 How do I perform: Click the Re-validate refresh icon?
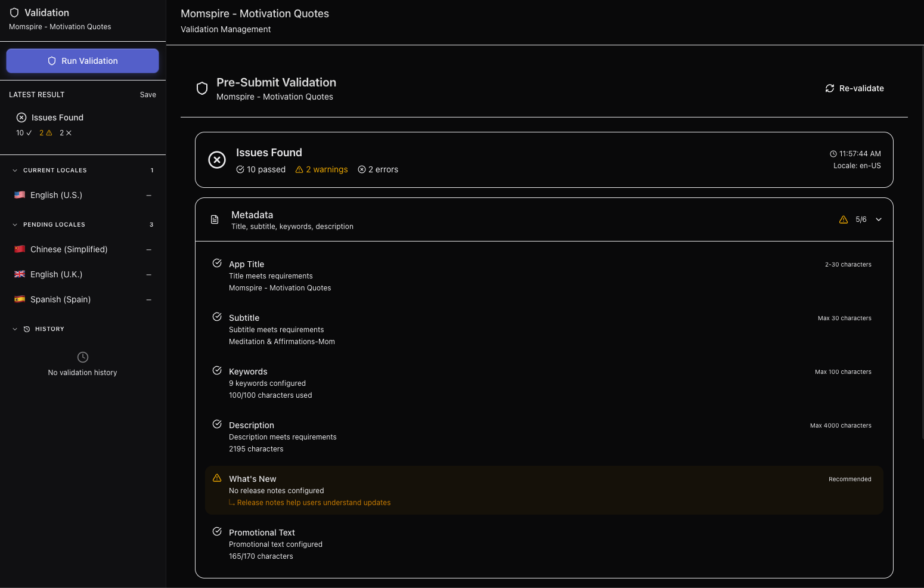pyautogui.click(x=830, y=88)
